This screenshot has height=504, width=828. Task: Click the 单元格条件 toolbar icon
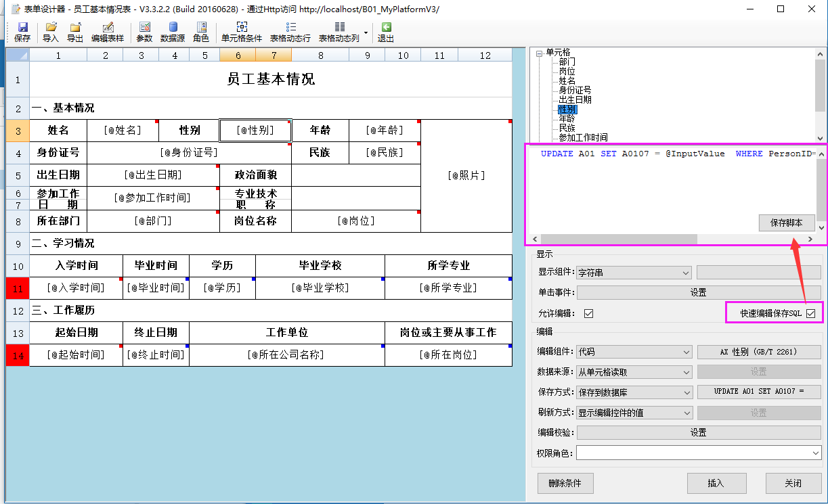tap(242, 32)
